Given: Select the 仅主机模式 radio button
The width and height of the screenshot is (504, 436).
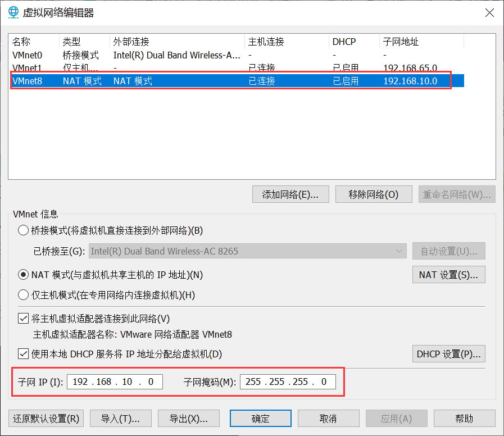Looking at the screenshot, I should click(x=23, y=295).
